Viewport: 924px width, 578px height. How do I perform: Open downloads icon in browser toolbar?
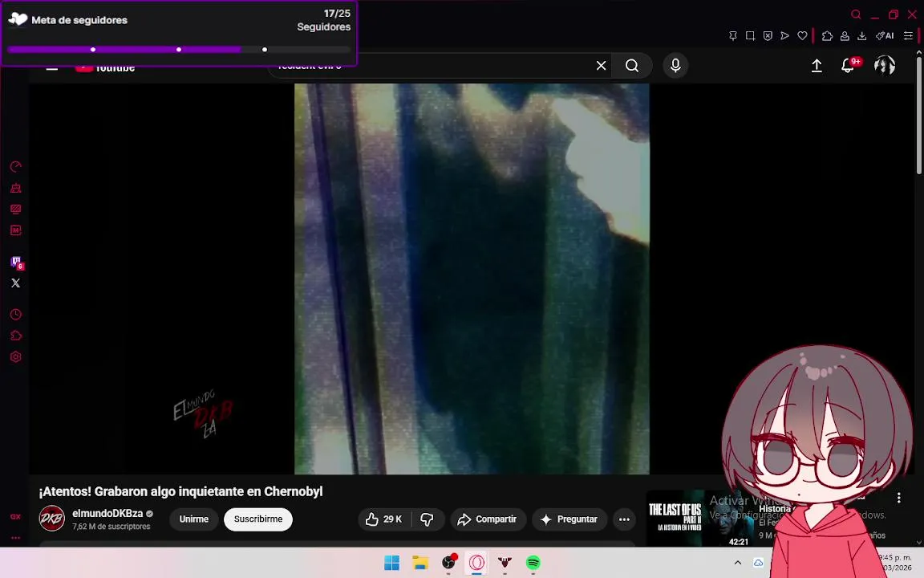point(862,36)
